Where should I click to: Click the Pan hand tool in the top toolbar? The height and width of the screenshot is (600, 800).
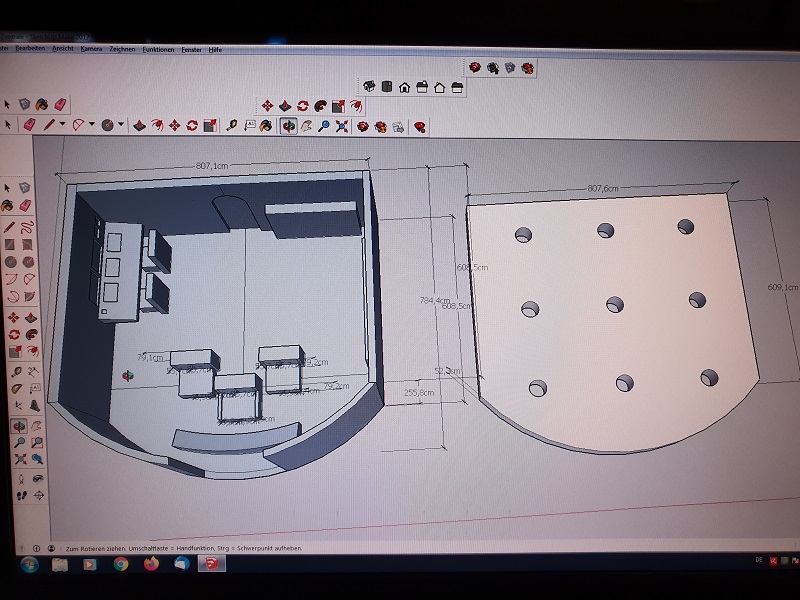307,126
